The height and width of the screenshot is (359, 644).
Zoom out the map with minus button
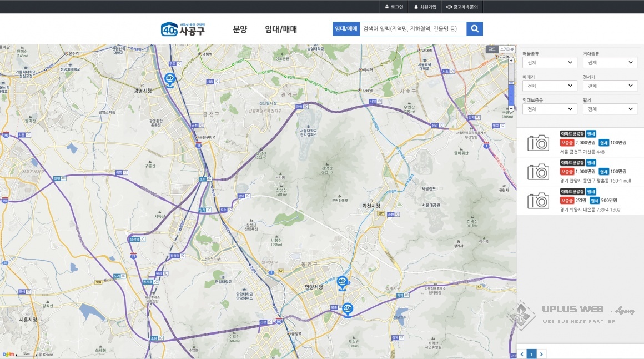click(x=511, y=109)
